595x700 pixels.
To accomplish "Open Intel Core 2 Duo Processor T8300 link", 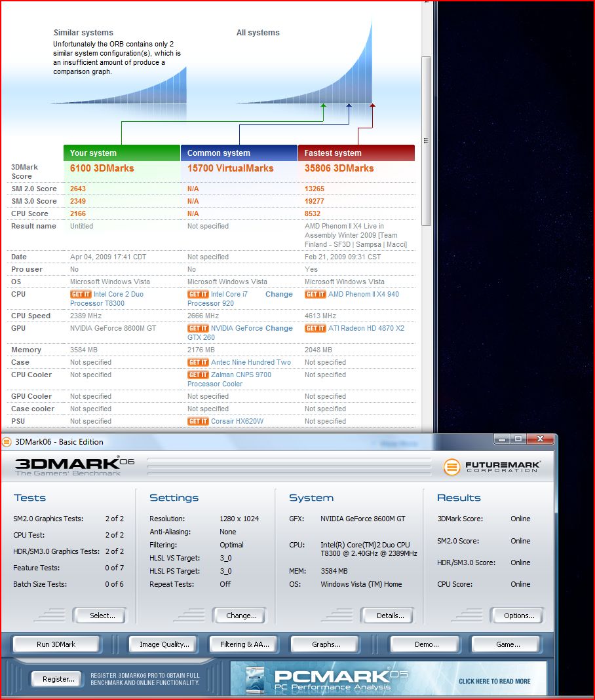I will (x=107, y=299).
